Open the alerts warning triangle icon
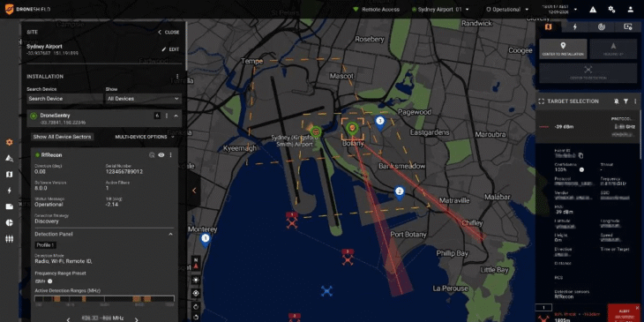 point(593,10)
